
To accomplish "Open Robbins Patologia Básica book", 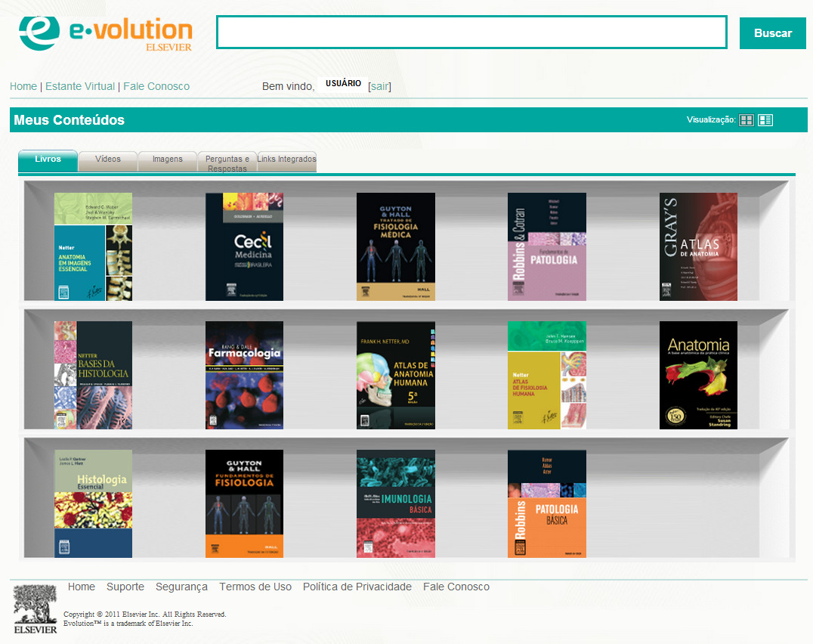I will click(x=546, y=503).
